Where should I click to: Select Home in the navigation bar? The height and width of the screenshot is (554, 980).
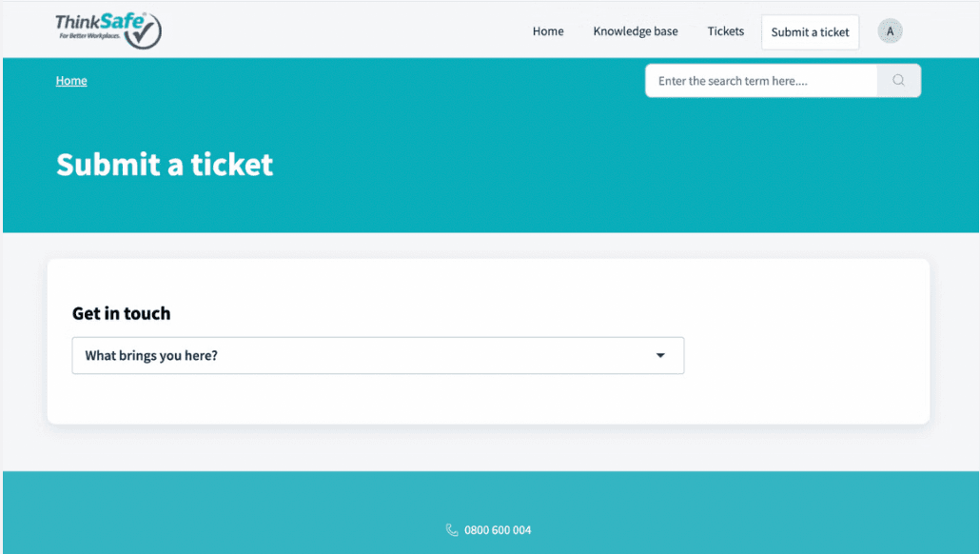coord(548,30)
